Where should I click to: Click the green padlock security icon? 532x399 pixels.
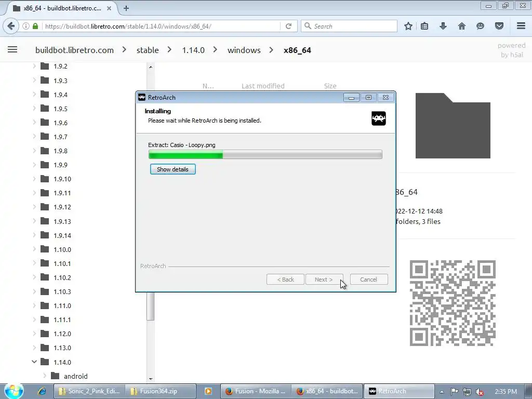[35, 26]
